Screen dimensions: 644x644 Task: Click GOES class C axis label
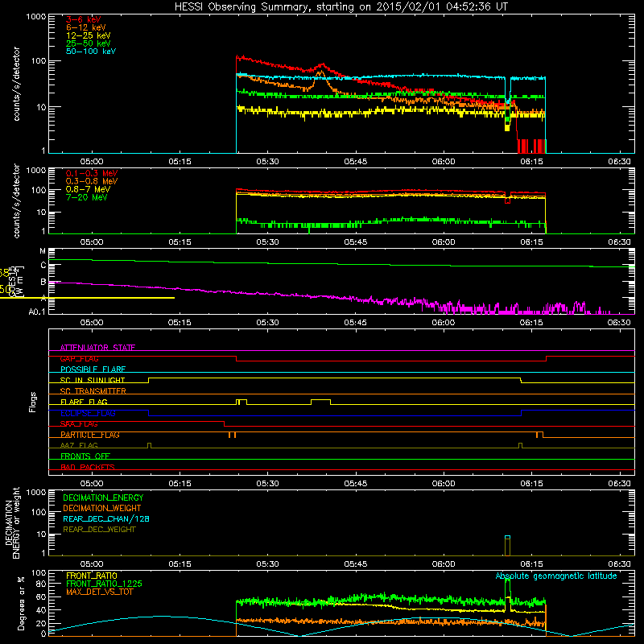(43, 266)
